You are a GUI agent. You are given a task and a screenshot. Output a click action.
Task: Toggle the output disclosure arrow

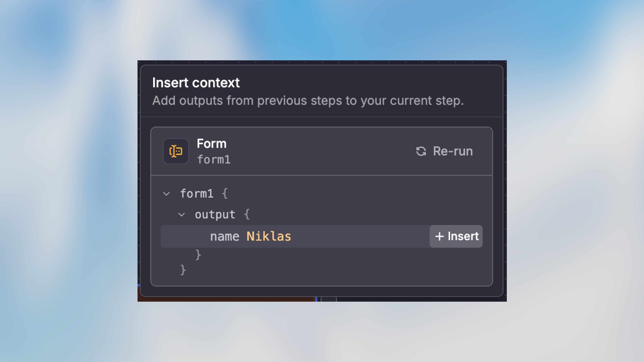182,214
